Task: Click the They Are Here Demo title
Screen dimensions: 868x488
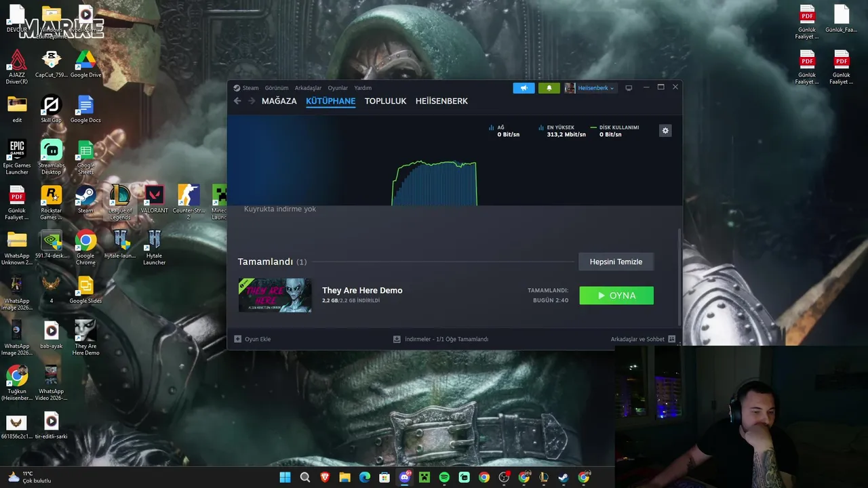Action: [x=362, y=290]
